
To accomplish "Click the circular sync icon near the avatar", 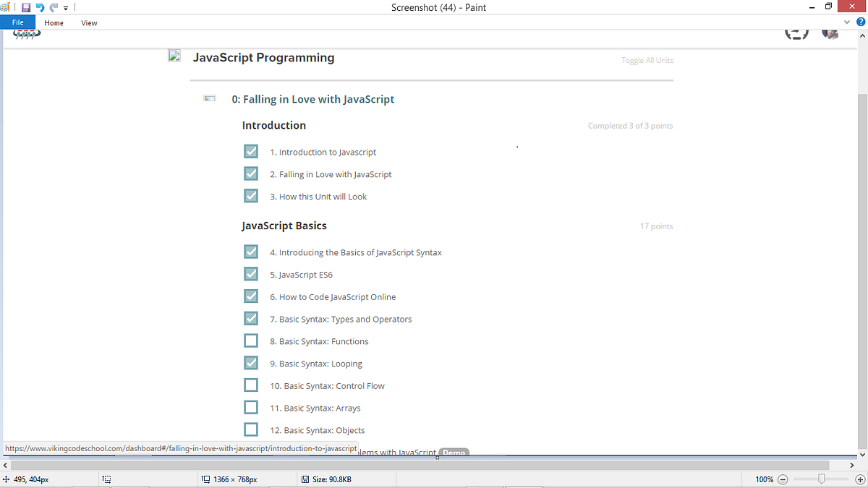I will pyautogui.click(x=796, y=32).
